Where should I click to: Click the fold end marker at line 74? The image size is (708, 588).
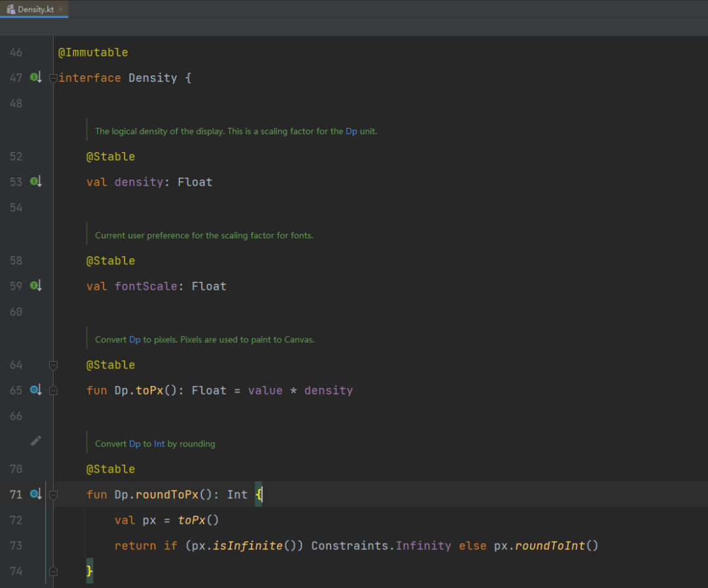point(53,572)
